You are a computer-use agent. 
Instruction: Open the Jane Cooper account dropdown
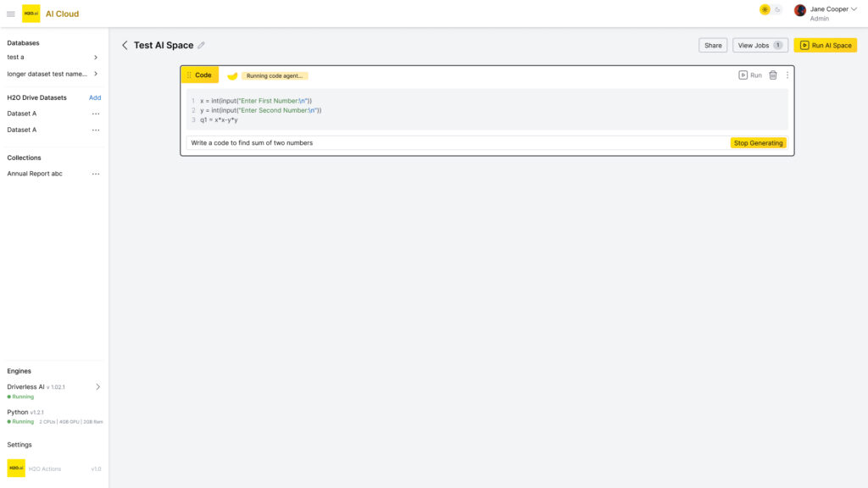[x=854, y=9]
